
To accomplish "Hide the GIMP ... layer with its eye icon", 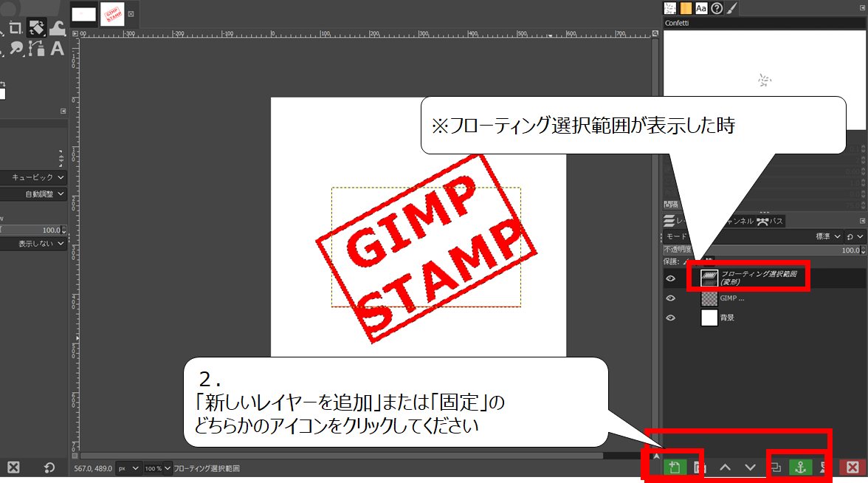I will pos(670,298).
